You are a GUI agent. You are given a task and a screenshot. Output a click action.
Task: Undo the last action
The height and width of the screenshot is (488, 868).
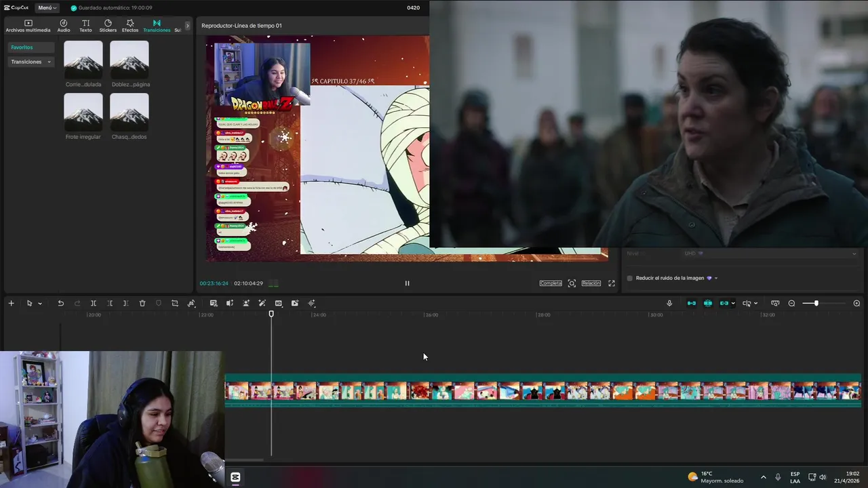[x=60, y=303]
